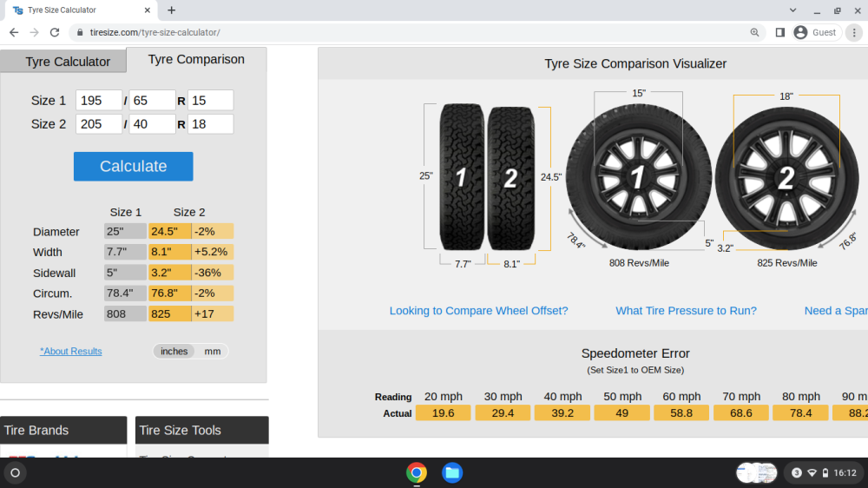Select Size 2 diameter value 24.5"
Image resolution: width=868 pixels, height=488 pixels.
click(169, 232)
